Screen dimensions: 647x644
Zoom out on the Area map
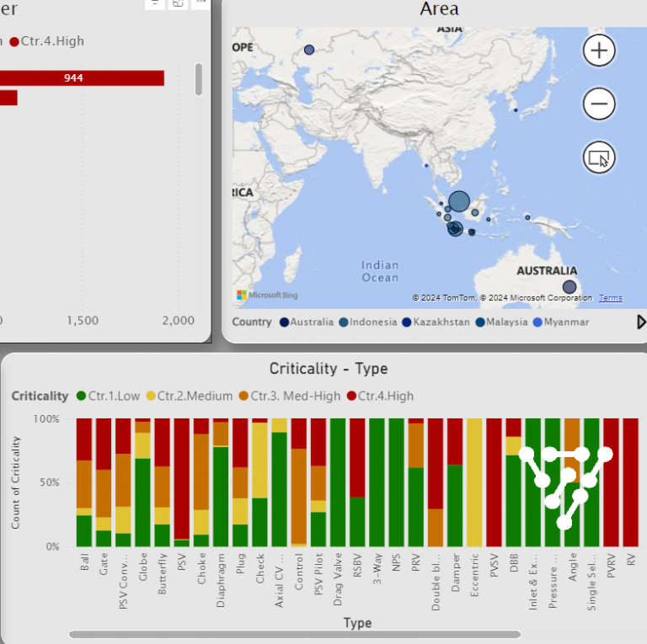pos(599,104)
